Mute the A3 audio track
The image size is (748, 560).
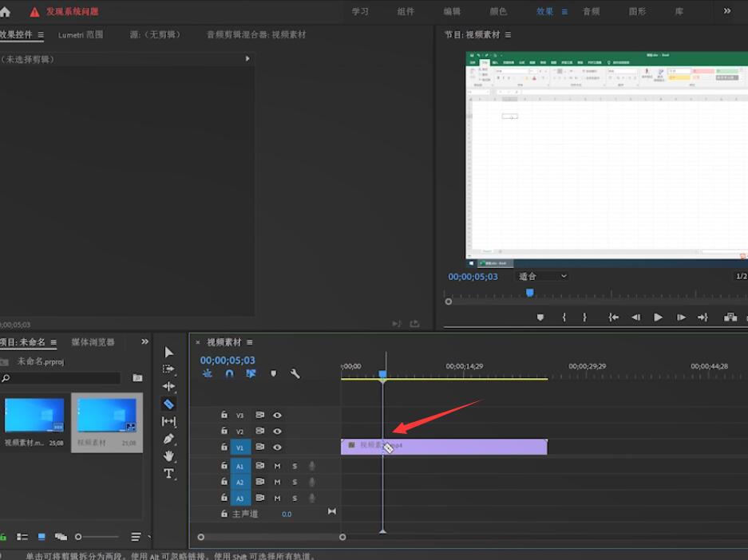[277, 499]
